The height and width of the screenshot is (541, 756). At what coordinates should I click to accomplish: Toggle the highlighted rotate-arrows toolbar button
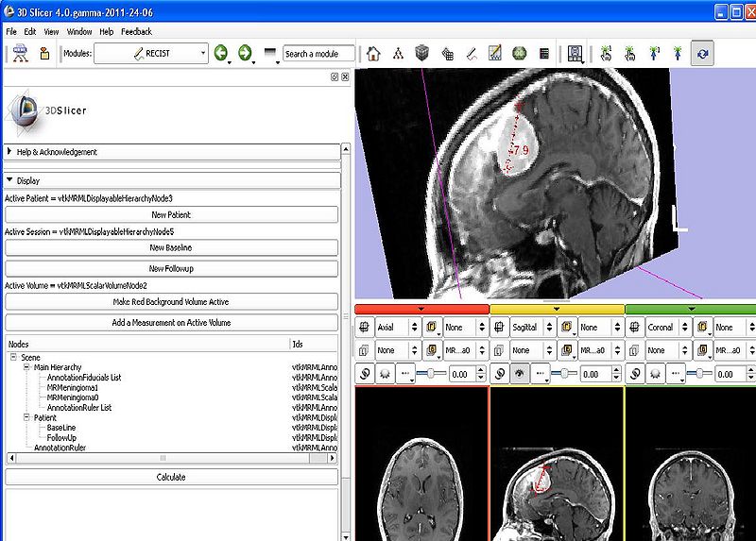coord(702,53)
